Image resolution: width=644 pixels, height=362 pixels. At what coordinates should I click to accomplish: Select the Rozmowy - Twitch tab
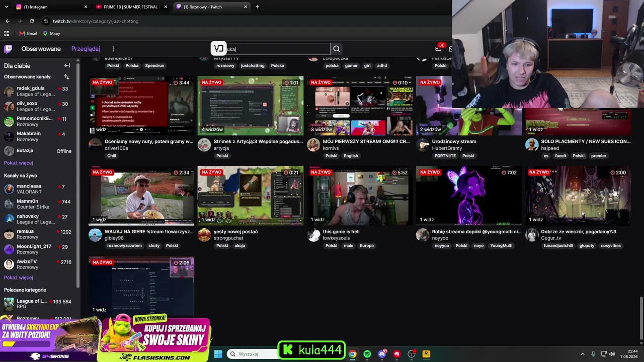(x=211, y=7)
